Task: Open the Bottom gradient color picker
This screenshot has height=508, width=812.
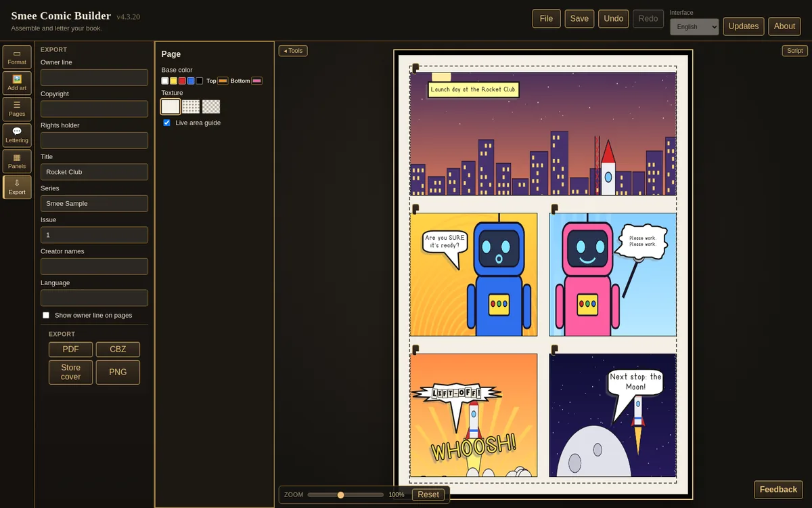Action: click(x=256, y=81)
